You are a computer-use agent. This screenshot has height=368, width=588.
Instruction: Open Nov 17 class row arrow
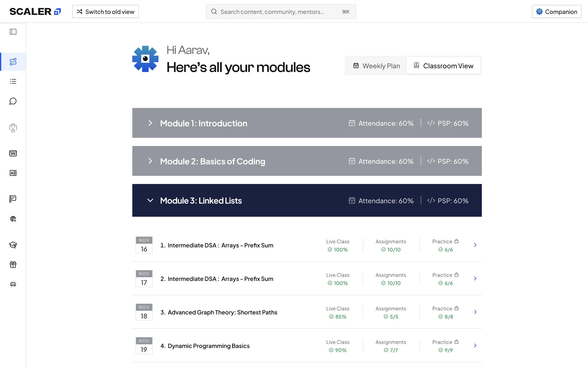(475, 278)
